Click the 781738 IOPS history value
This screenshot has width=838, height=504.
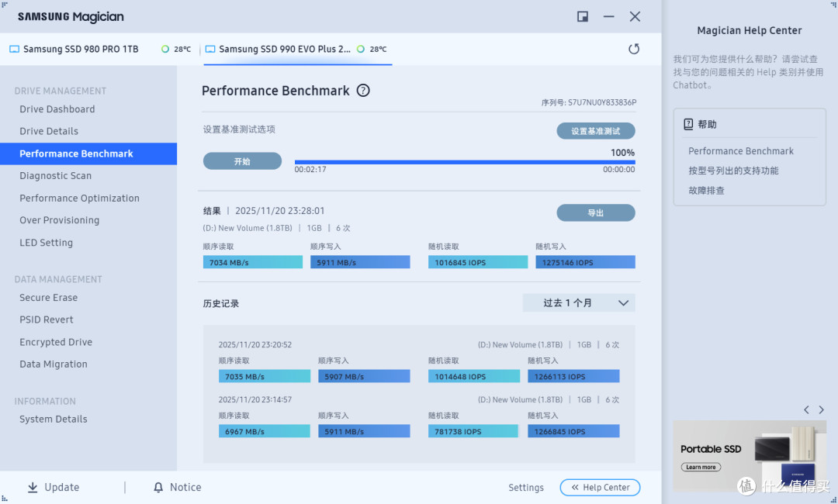[473, 431]
